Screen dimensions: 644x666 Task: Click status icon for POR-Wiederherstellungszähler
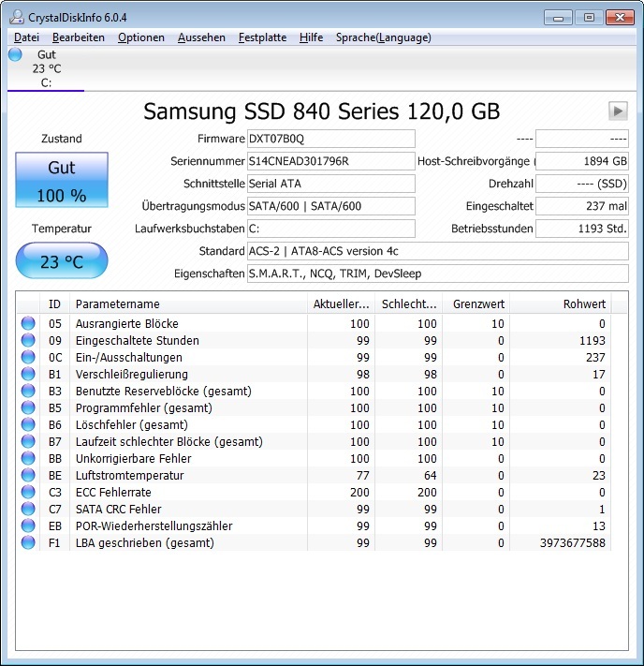(28, 525)
